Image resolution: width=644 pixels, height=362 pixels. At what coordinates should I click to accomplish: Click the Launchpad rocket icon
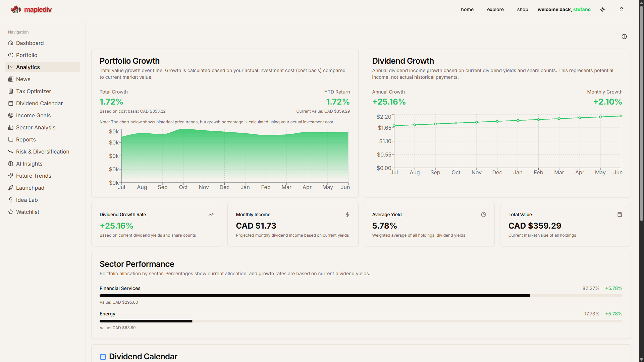(x=10, y=188)
